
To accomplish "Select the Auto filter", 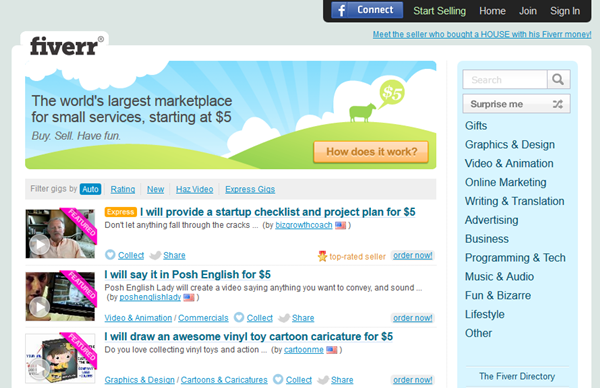I will pos(90,189).
